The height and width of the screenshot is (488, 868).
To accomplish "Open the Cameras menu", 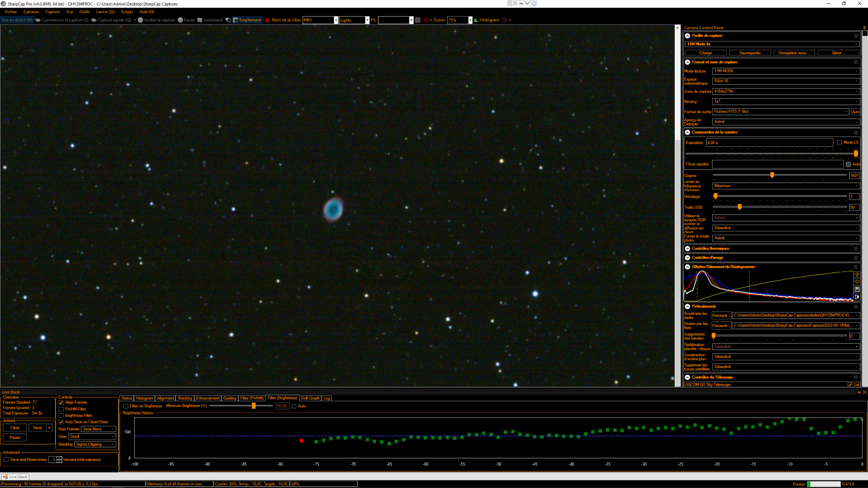I will point(31,12).
